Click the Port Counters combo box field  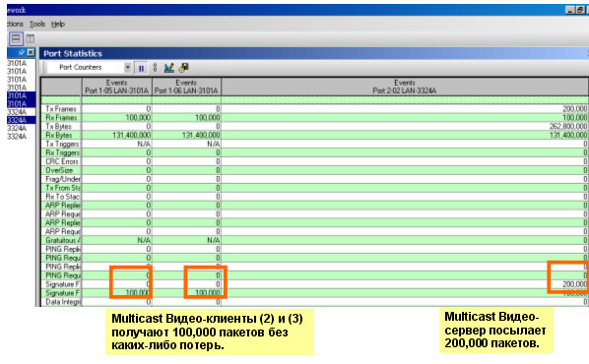tap(89, 68)
